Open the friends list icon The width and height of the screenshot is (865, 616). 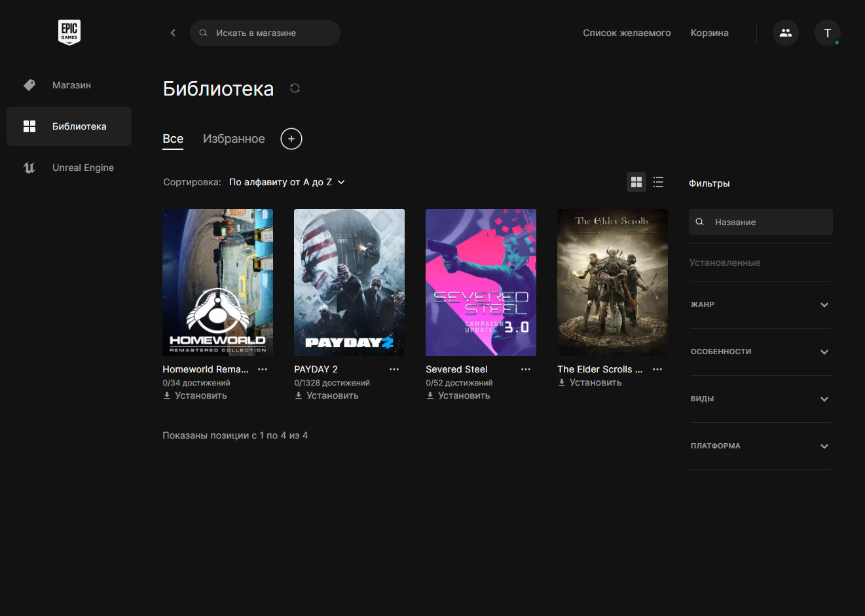785,33
